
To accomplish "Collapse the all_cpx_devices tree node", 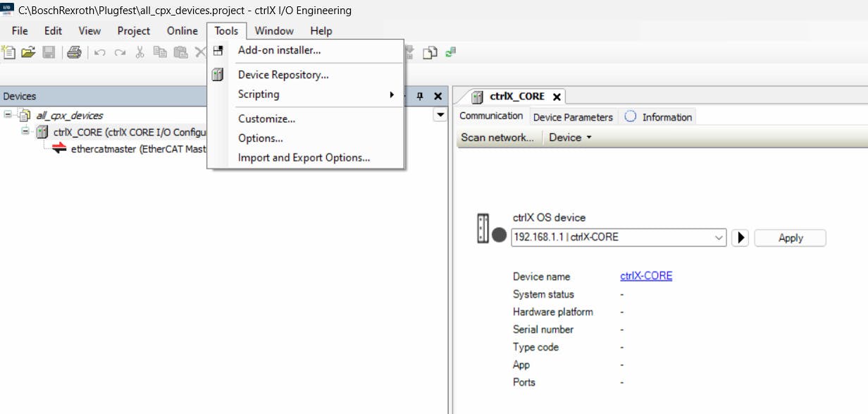I will [8, 114].
